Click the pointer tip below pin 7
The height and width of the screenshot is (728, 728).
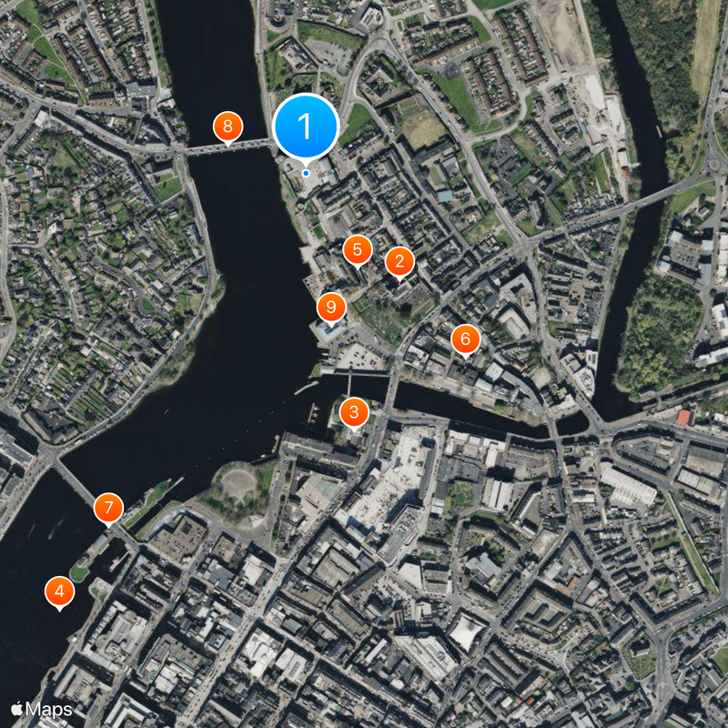pos(108,525)
